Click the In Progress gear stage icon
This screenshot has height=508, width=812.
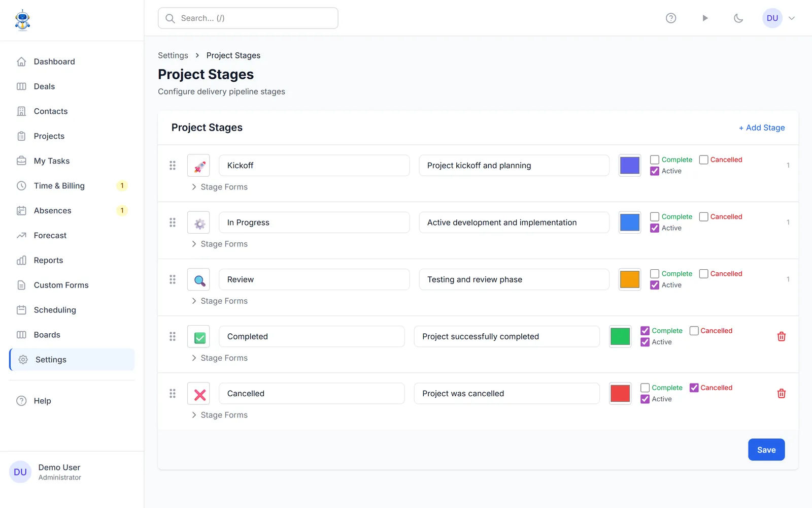pos(198,223)
